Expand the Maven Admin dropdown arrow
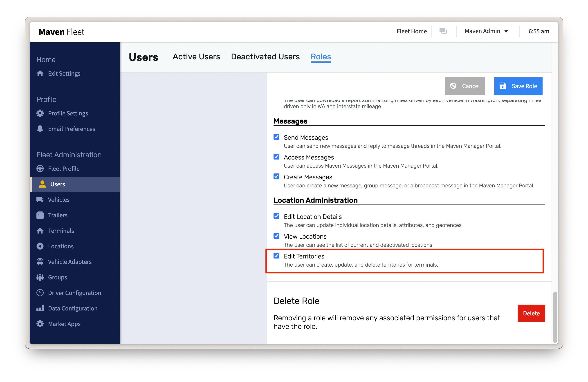The height and width of the screenshot is (382, 588). click(x=506, y=31)
